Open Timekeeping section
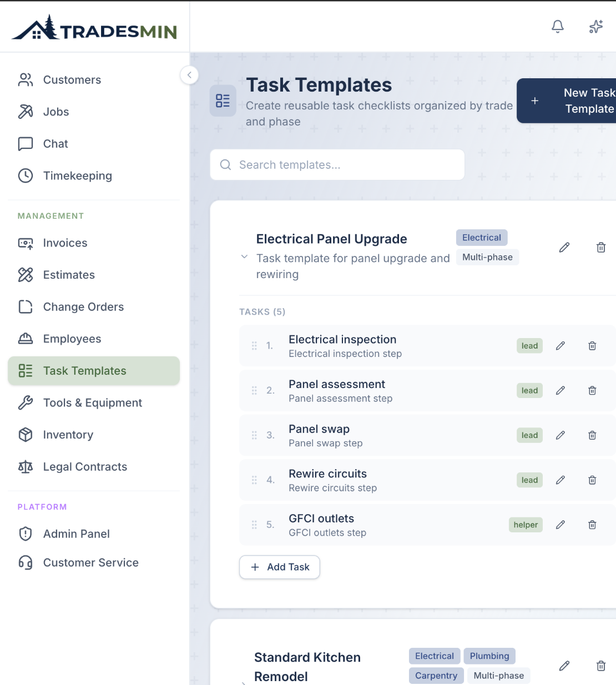 click(94, 175)
